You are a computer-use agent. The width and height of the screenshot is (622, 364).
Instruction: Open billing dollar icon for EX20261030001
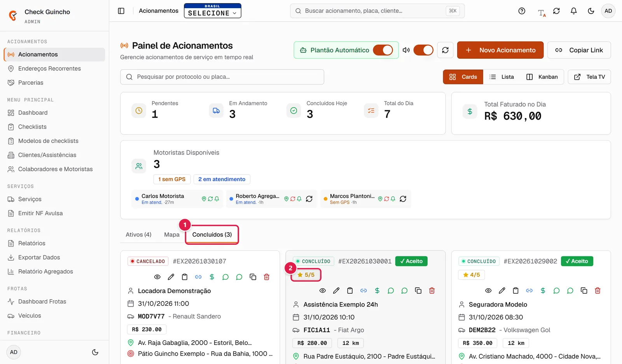[377, 291]
